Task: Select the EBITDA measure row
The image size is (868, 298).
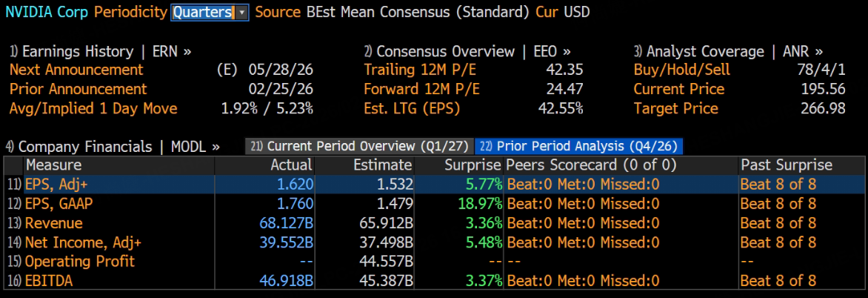Action: [48, 280]
